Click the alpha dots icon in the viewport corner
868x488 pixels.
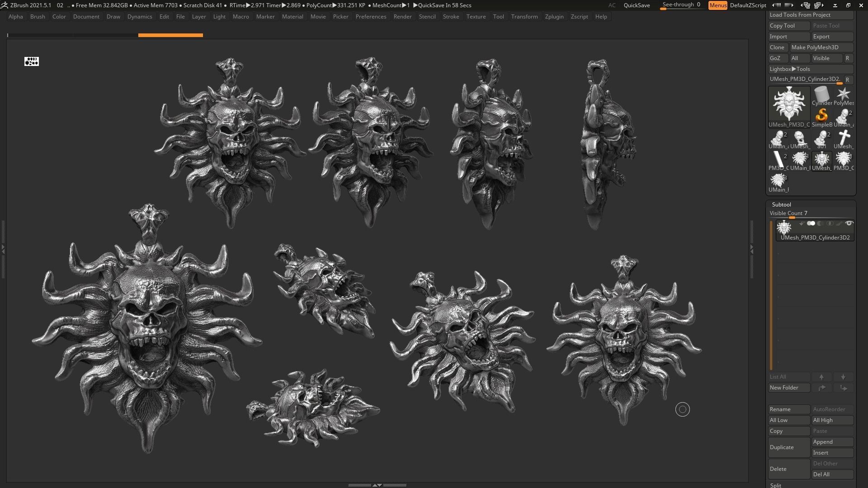pyautogui.click(x=32, y=61)
